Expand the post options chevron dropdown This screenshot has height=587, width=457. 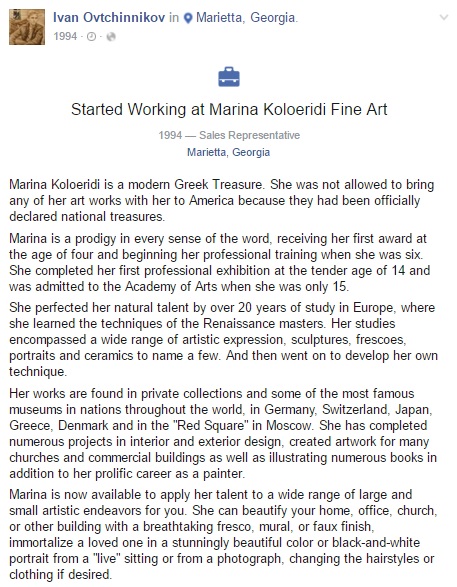click(444, 18)
